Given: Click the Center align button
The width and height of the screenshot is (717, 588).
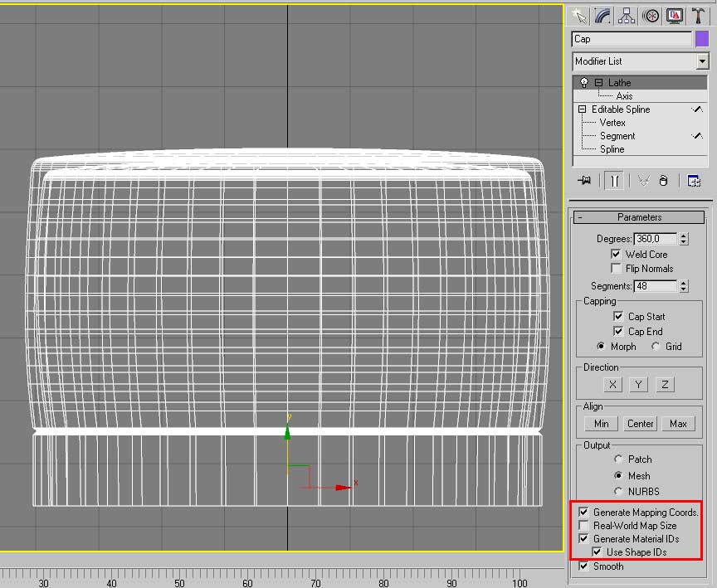Looking at the screenshot, I should click(640, 424).
